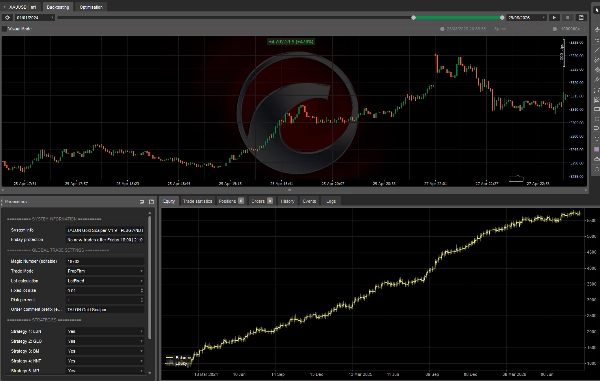The width and height of the screenshot is (600, 381).
Task: Open the Strategy 5 Yes dropdown
Action: click(105, 370)
